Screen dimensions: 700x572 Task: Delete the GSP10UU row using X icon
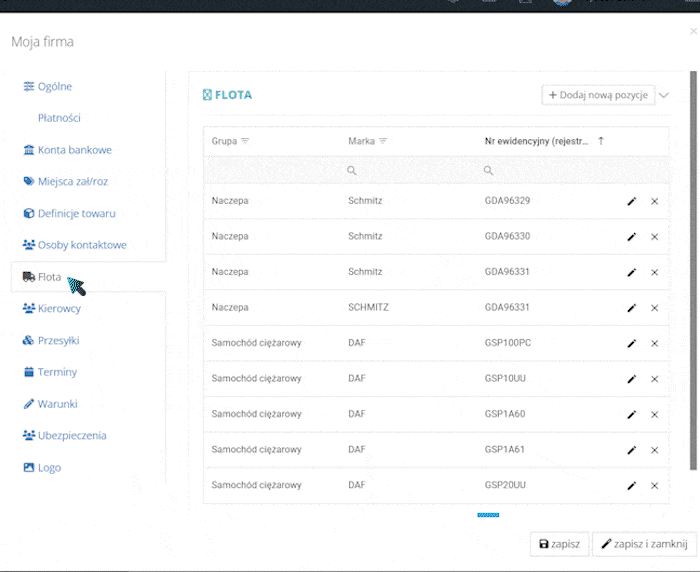tap(654, 379)
